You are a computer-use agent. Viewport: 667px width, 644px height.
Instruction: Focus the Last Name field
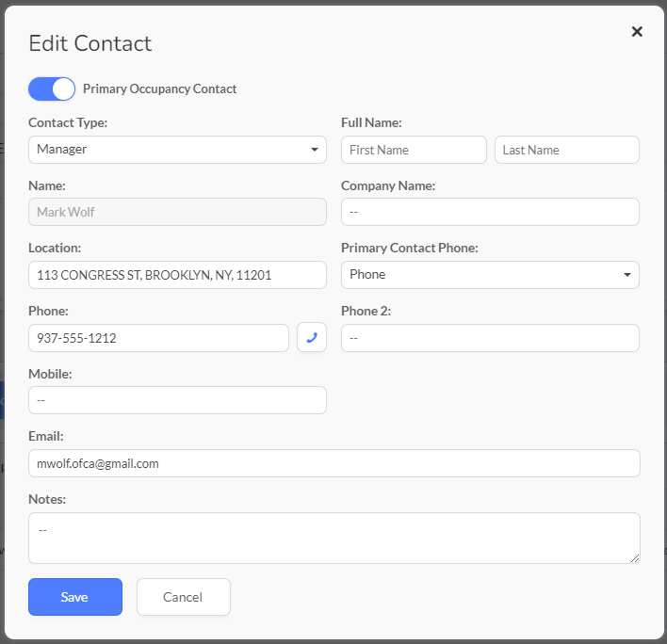click(566, 150)
